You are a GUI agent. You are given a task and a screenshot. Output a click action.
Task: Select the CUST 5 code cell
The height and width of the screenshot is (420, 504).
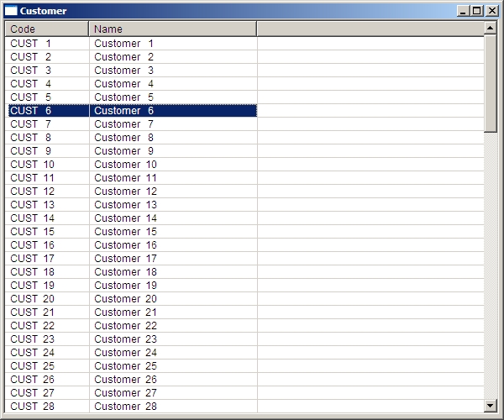pos(47,97)
